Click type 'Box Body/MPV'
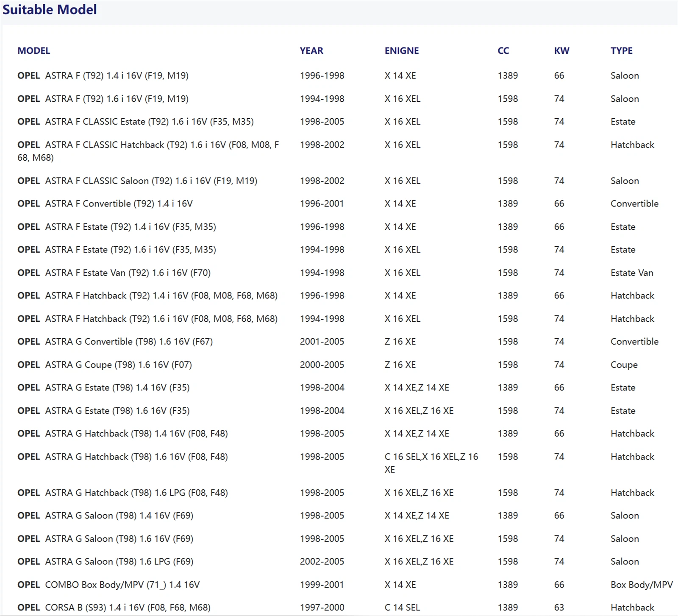Image resolution: width=678 pixels, height=616 pixels. pos(642,585)
